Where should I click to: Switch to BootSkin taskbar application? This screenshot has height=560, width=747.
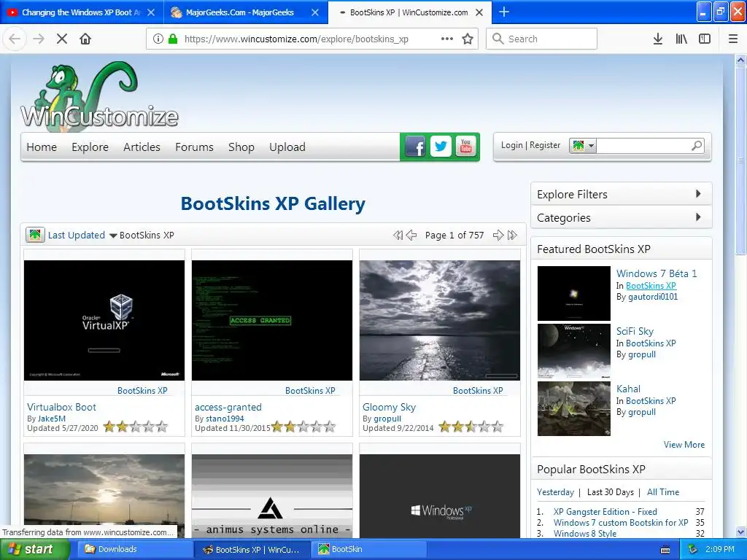[370, 549]
